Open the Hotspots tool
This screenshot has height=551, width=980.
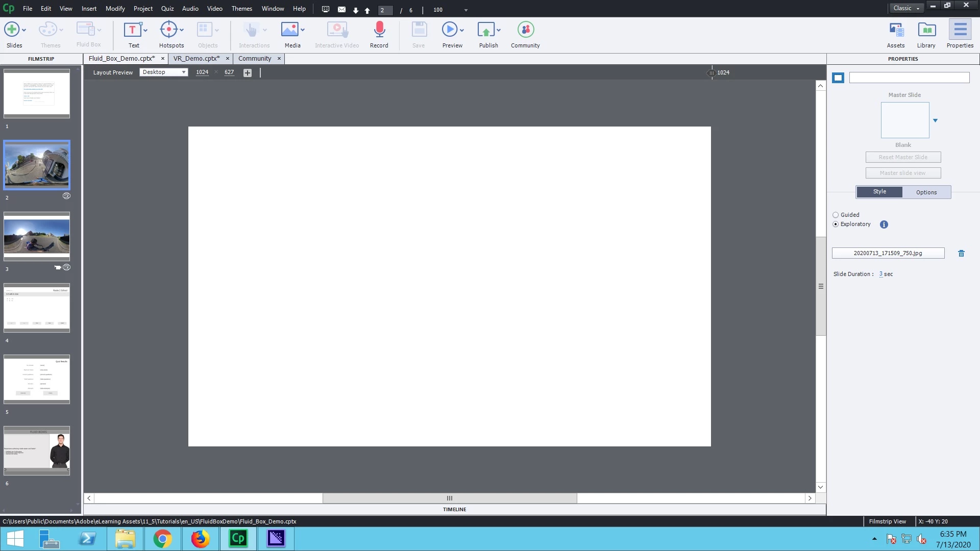(x=169, y=30)
